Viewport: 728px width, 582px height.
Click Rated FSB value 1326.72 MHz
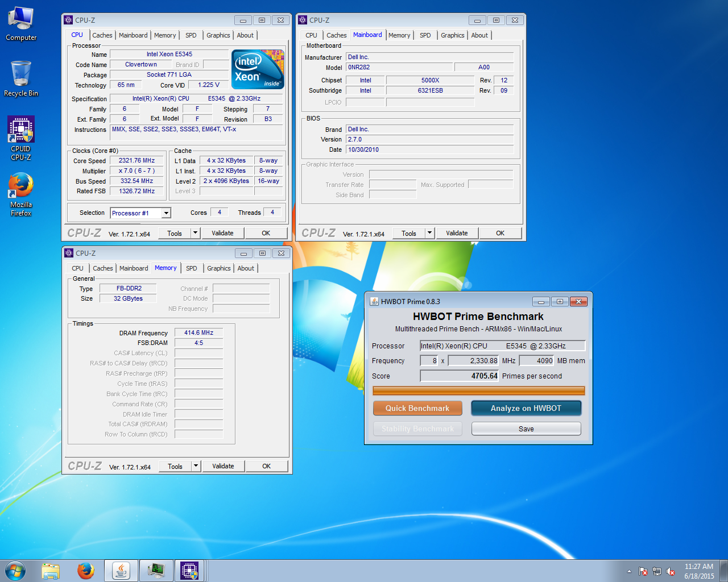(x=136, y=191)
